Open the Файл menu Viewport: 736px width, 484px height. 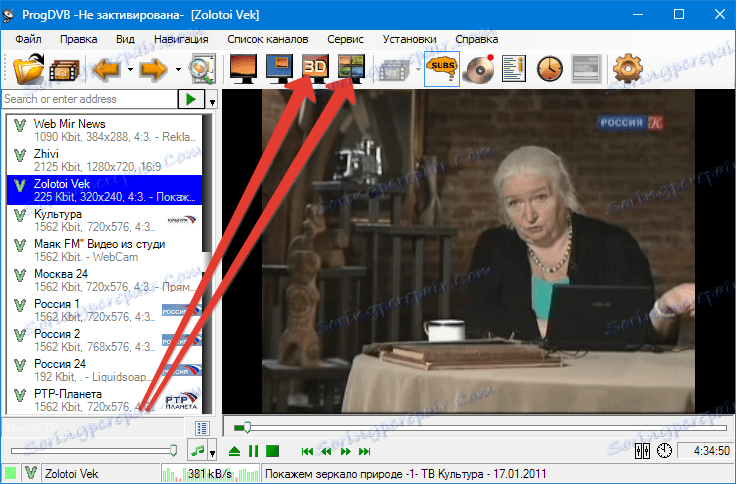pyautogui.click(x=28, y=39)
